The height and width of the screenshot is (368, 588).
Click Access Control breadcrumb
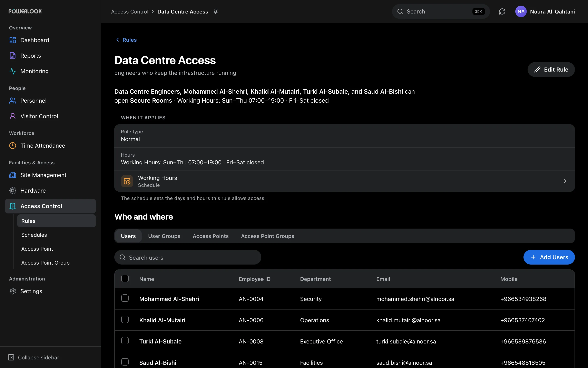point(129,12)
